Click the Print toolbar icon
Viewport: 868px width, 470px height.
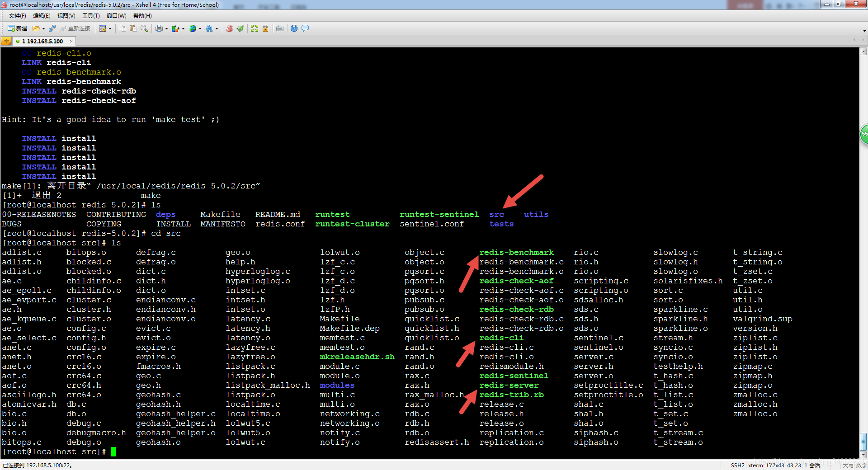tap(159, 28)
